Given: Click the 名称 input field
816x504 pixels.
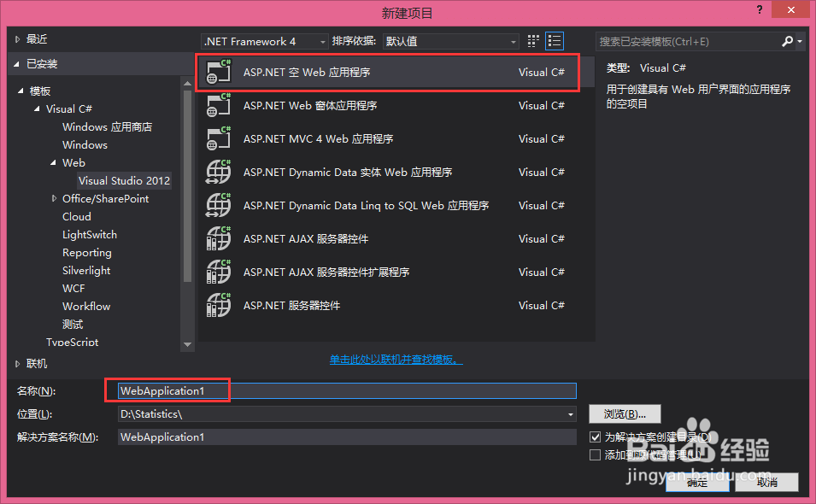Looking at the screenshot, I should pyautogui.click(x=347, y=391).
